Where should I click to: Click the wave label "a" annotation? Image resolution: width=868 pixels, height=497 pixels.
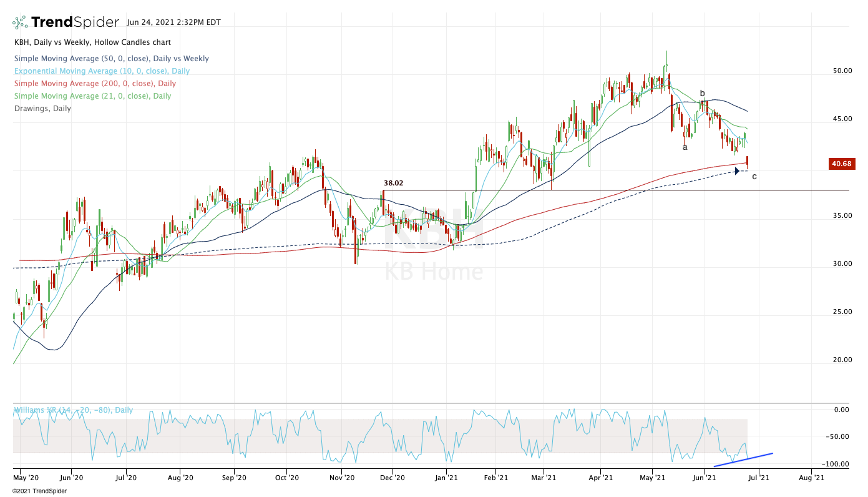(x=685, y=147)
